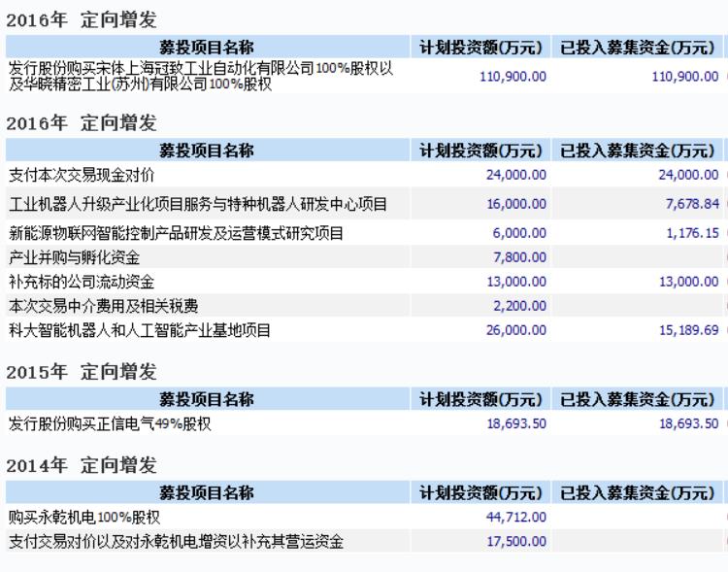Click the invested amount 7,678.84
Screen dimensions: 728x572
(692, 204)
